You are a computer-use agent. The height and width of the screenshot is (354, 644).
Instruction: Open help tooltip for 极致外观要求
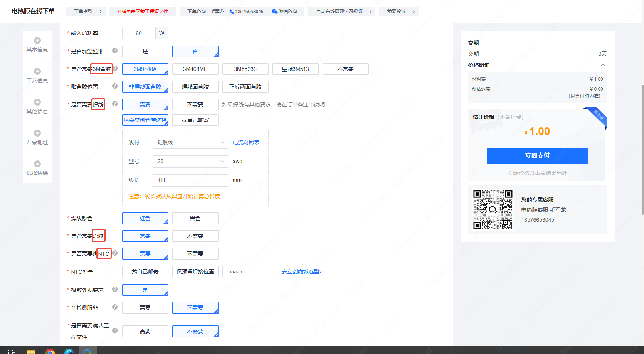(x=115, y=289)
